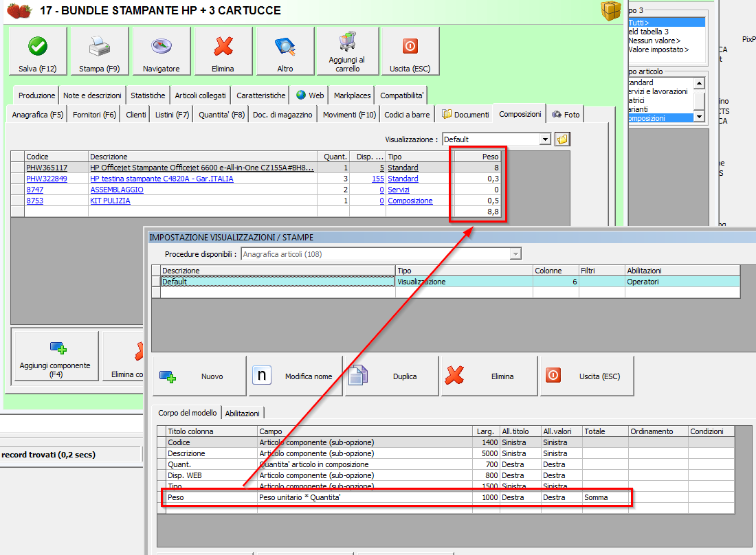Switch to Articoli collegati tab
756x555 pixels.
coord(200,95)
